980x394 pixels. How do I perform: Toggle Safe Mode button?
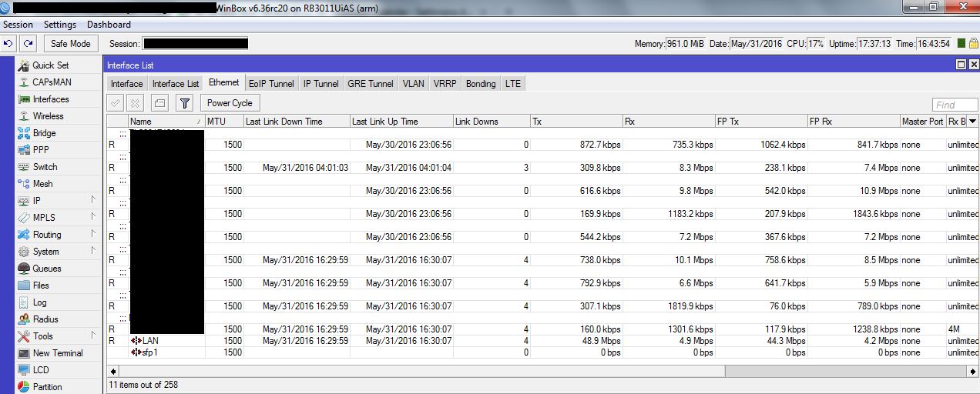tap(71, 44)
